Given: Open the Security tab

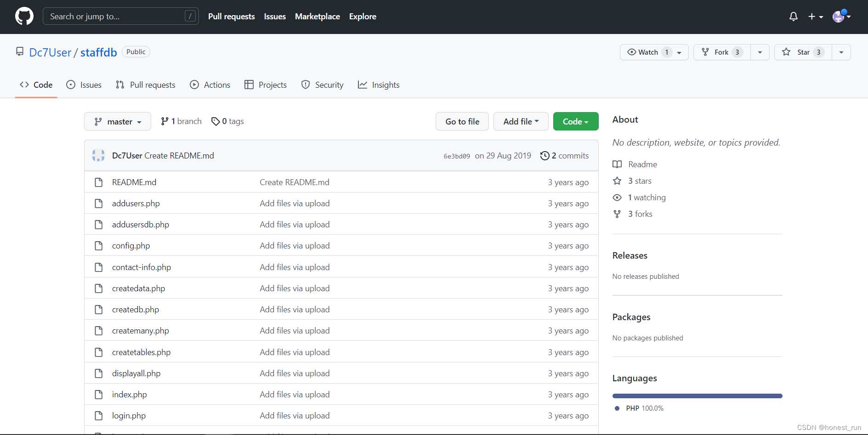Looking at the screenshot, I should pos(323,85).
